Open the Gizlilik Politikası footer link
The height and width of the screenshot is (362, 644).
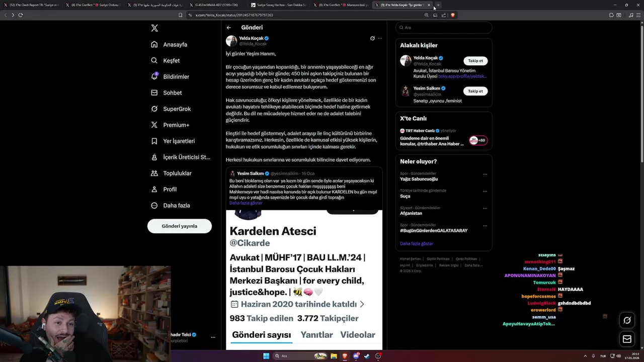tap(438, 258)
